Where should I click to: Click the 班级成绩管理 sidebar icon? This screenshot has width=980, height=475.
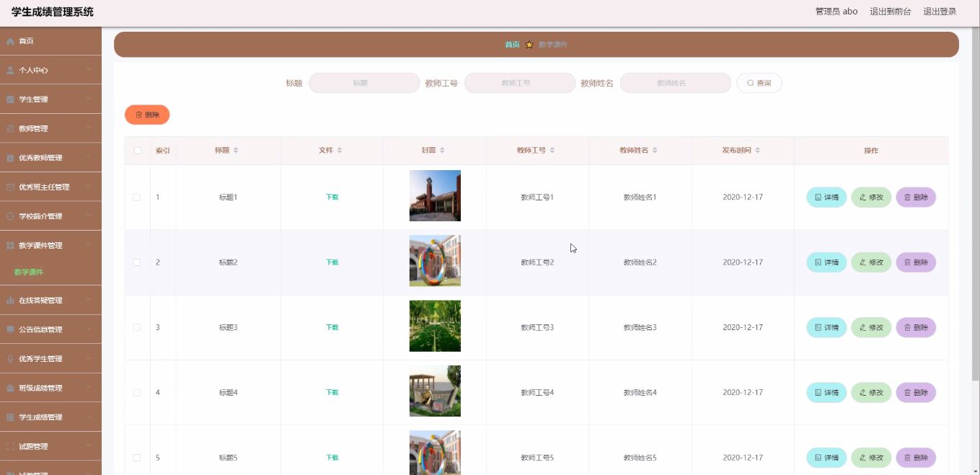(10, 388)
